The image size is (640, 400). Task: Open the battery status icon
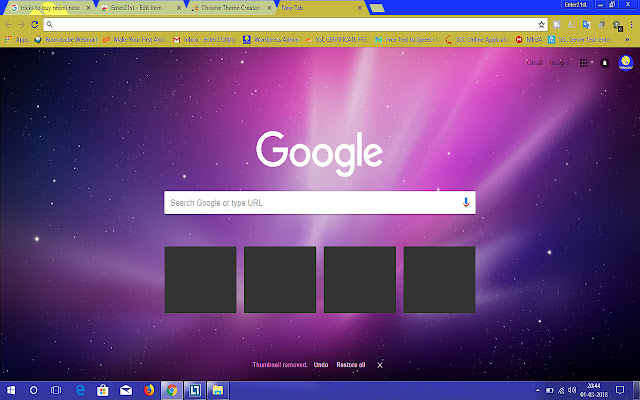pyautogui.click(x=550, y=391)
